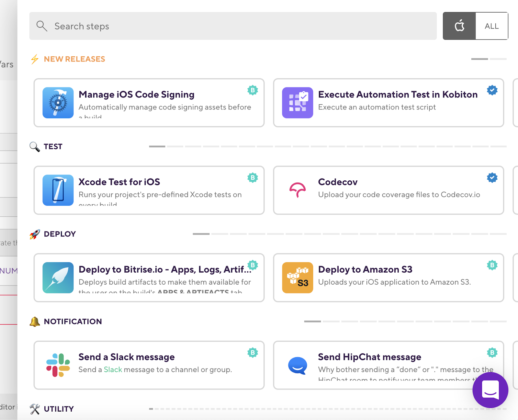518x420 pixels.
Task: Click Bitrise badge on Deploy to Bitrise.io
Action: [253, 265]
